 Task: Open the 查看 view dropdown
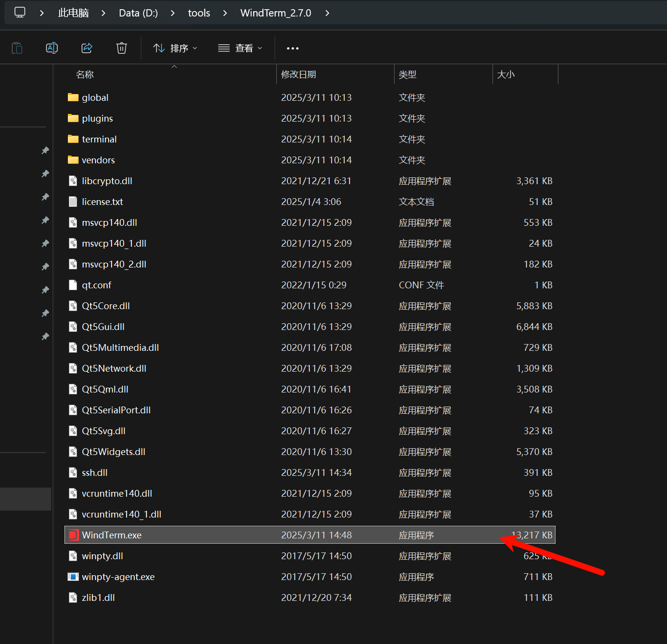240,48
